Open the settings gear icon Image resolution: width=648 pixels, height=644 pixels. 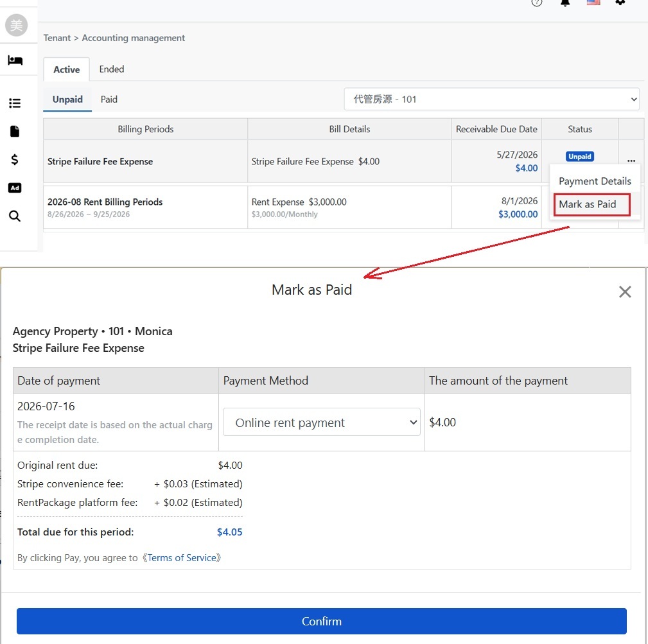click(x=620, y=2)
